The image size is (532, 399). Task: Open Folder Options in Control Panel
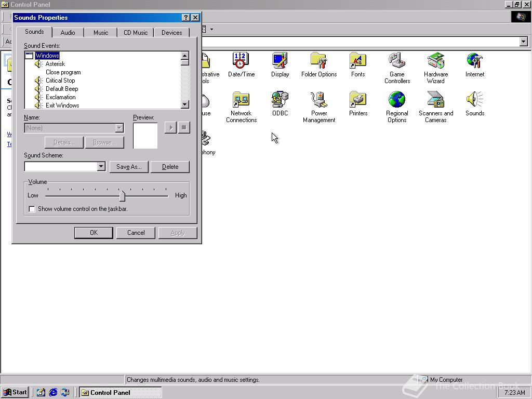click(x=319, y=64)
